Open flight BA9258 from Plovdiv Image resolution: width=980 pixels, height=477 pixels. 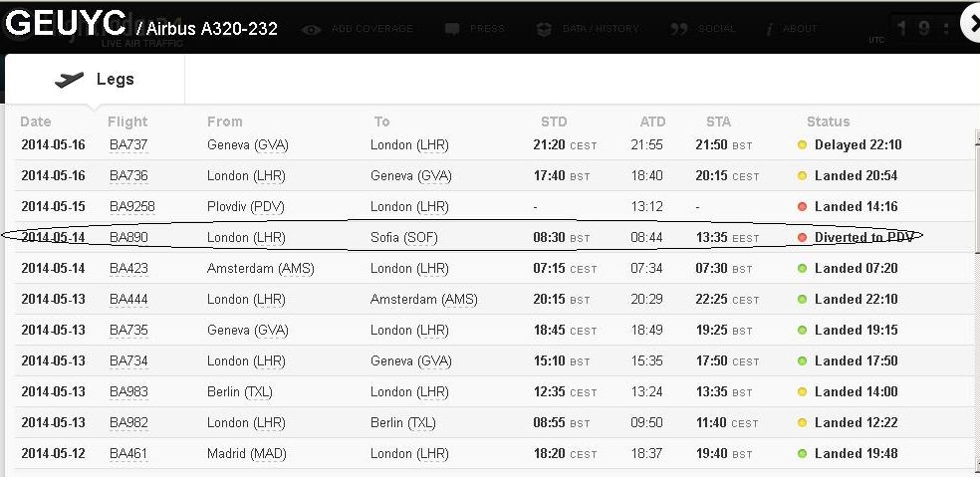131,207
